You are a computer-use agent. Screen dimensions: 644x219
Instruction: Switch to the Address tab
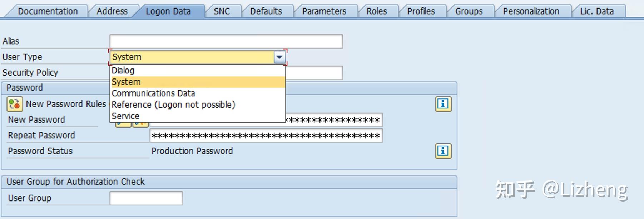tap(112, 11)
